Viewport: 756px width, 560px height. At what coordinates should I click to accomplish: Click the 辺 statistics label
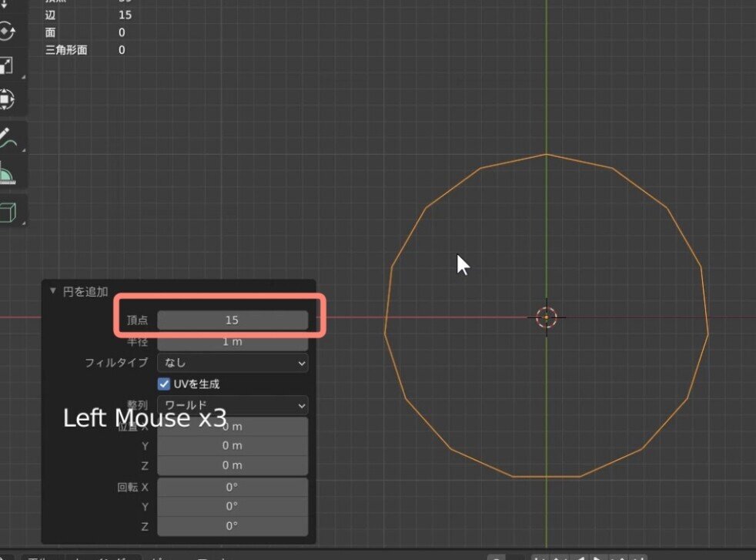[50, 15]
